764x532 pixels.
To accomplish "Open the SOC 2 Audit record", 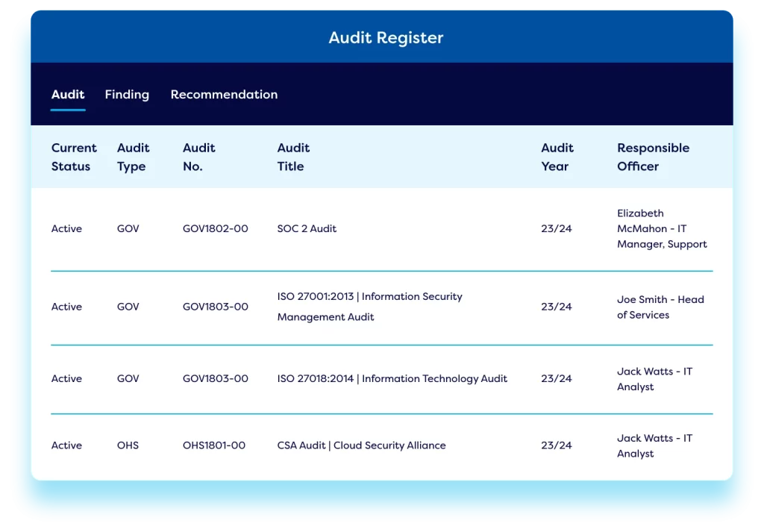I will (x=307, y=228).
